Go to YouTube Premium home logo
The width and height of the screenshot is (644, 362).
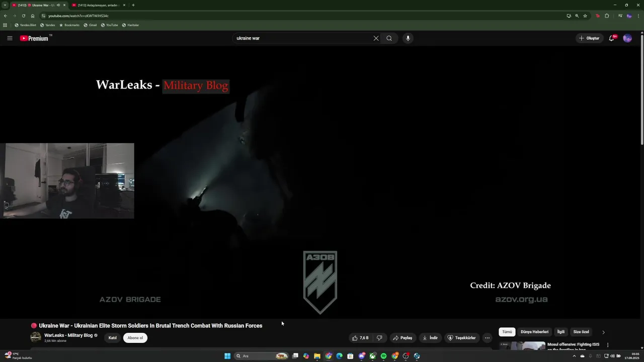[x=34, y=38]
